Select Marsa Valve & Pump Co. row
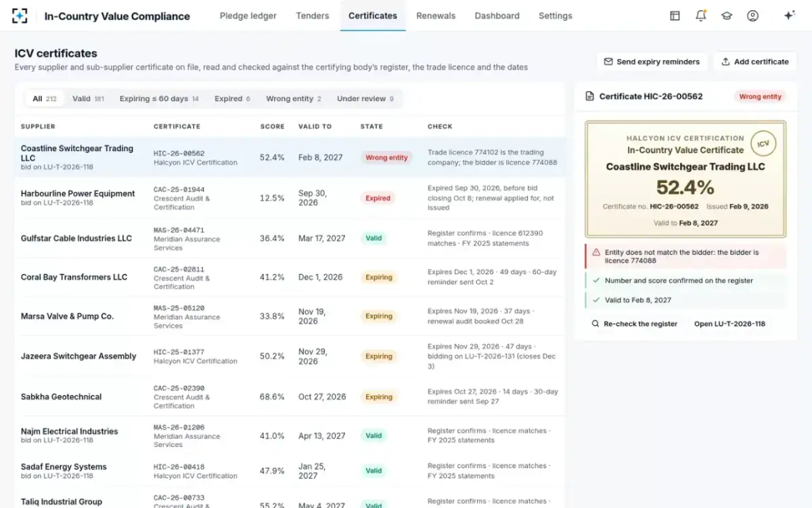The width and height of the screenshot is (812, 508). [x=290, y=316]
